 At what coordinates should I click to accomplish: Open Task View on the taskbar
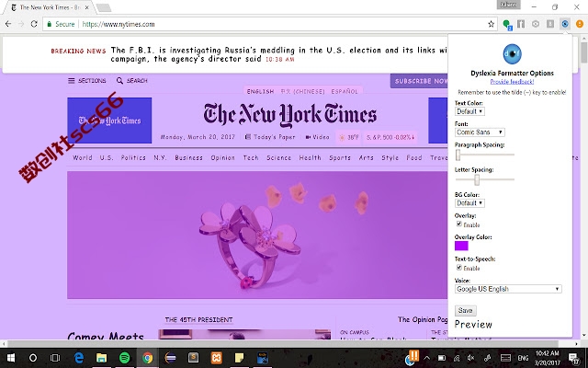[x=55, y=358]
